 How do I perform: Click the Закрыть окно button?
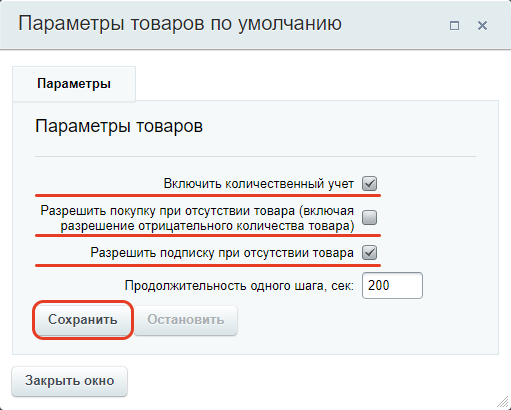69,381
